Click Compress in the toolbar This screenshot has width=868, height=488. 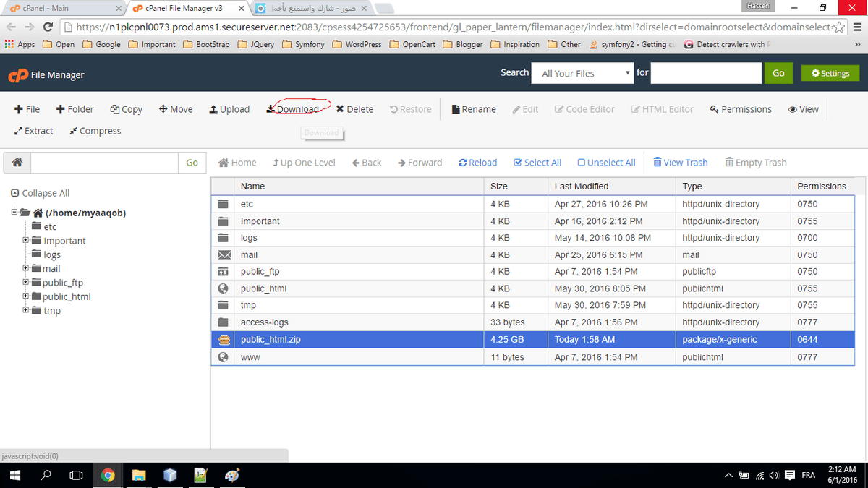95,131
